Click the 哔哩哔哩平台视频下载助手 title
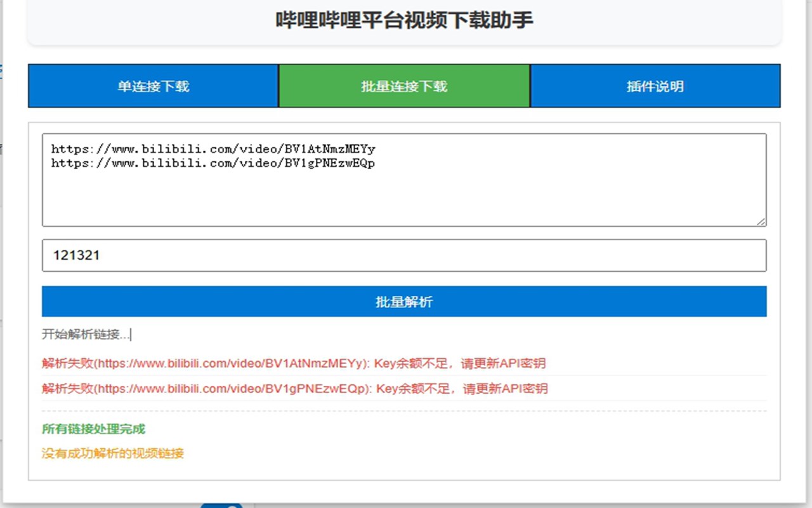The width and height of the screenshot is (812, 508). (404, 20)
